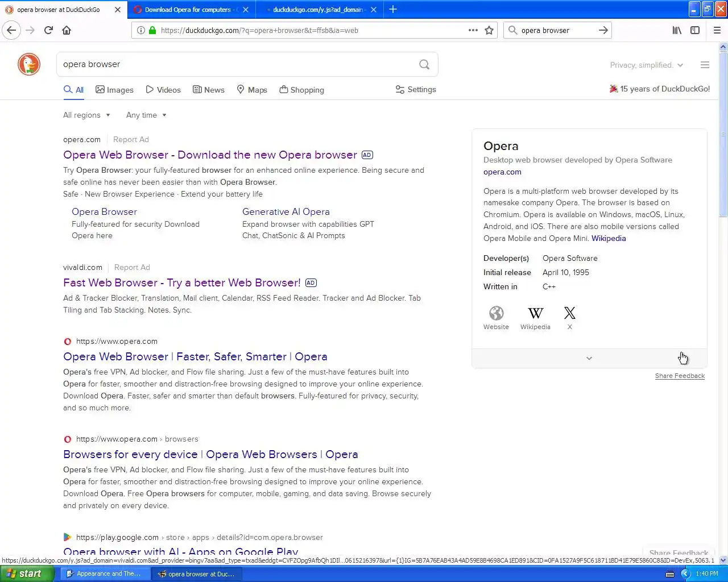This screenshot has width=728, height=582.
Task: Switch to duckduckgo.com/y.js tab
Action: click(x=318, y=10)
